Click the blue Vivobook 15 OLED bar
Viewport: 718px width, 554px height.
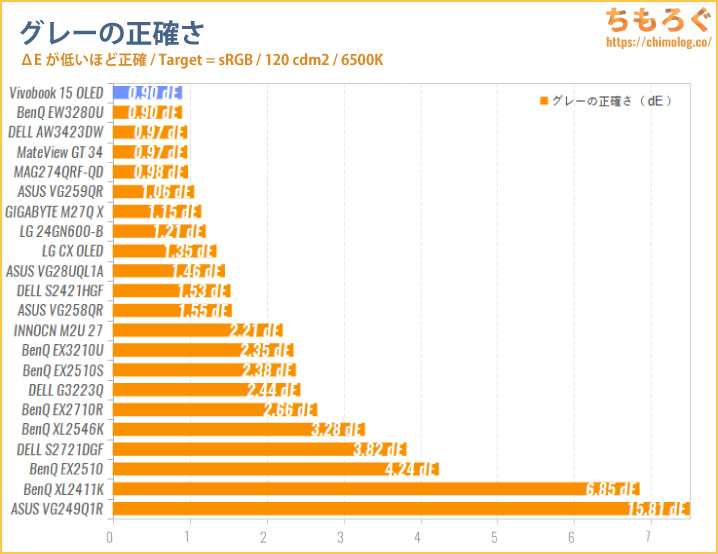147,93
